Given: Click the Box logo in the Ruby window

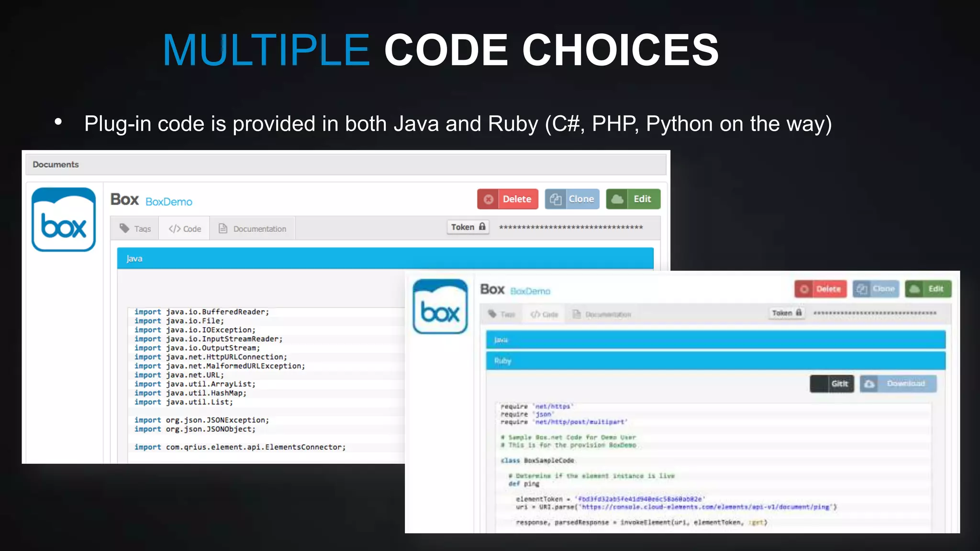Looking at the screenshot, I should [440, 306].
